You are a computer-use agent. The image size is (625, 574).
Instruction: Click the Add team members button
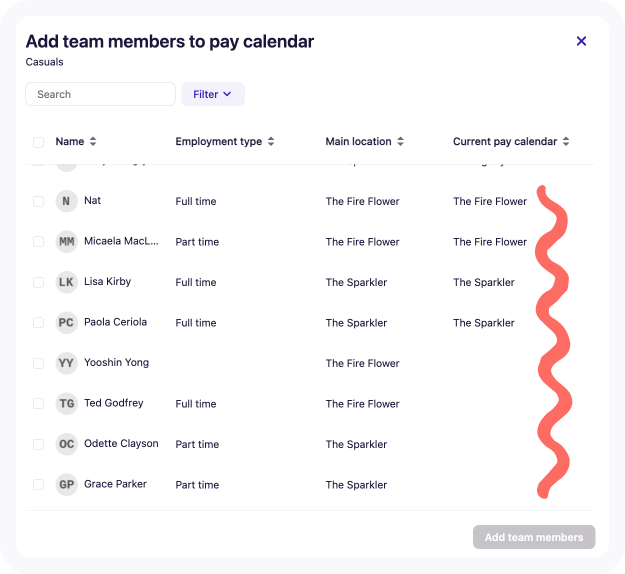(534, 537)
